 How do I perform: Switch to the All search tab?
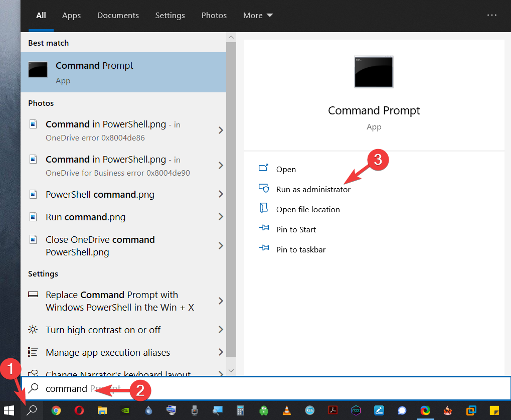(41, 16)
